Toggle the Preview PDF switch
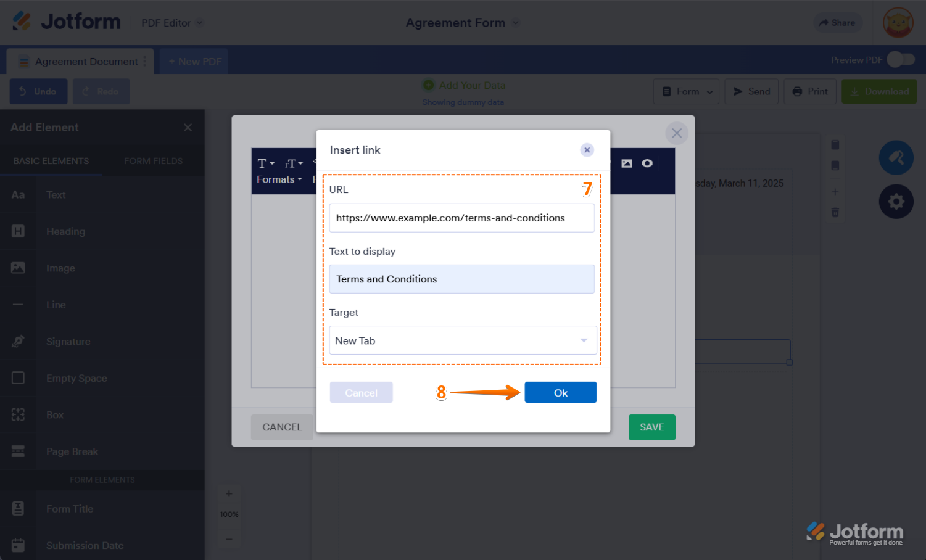Viewport: 926px width, 560px height. pyautogui.click(x=901, y=60)
